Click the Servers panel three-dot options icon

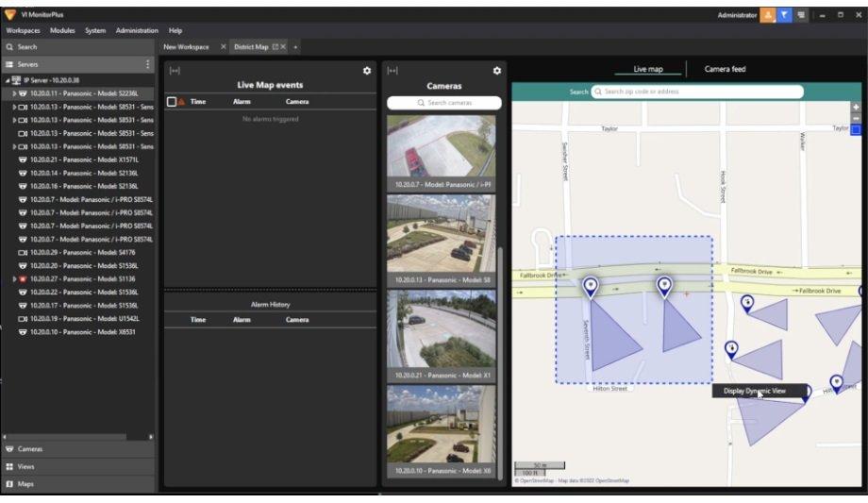[x=147, y=64]
